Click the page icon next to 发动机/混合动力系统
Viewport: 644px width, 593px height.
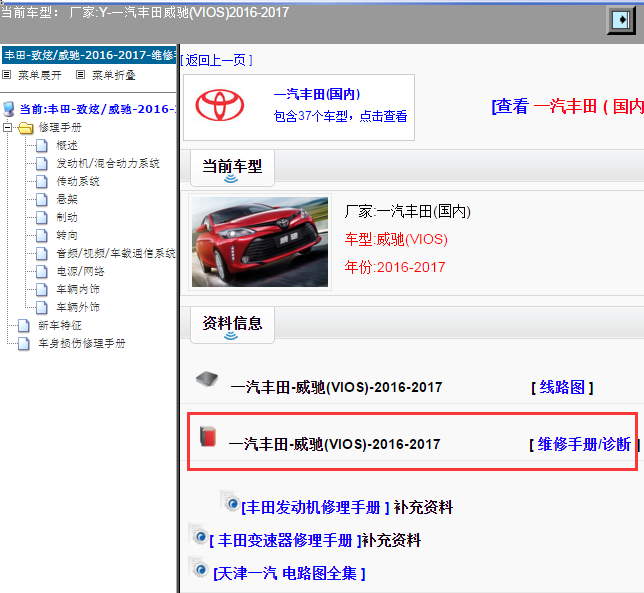tap(41, 163)
